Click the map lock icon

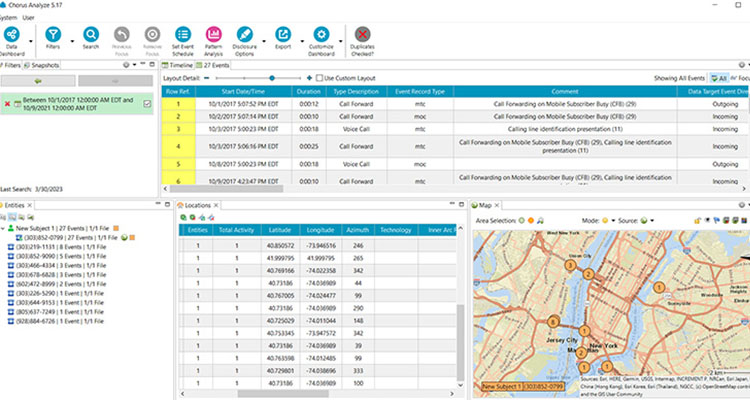(698, 221)
